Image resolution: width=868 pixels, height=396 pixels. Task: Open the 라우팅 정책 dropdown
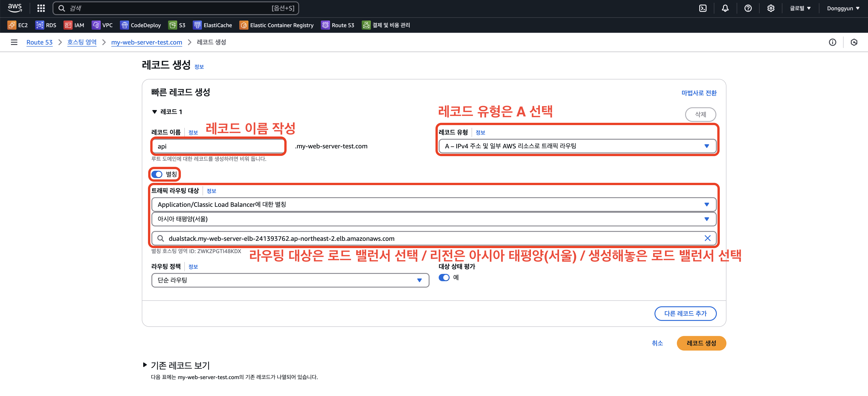[290, 280]
